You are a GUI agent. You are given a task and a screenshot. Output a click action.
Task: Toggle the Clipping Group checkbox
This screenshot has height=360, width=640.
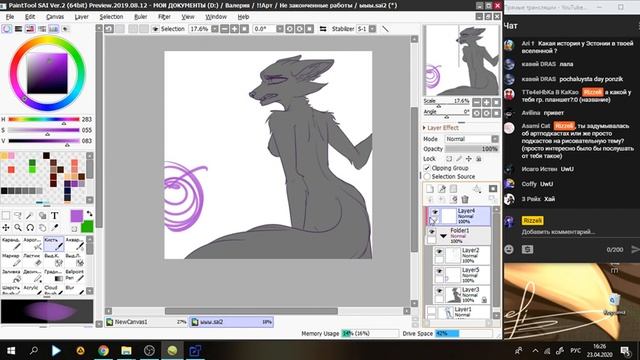click(x=427, y=168)
